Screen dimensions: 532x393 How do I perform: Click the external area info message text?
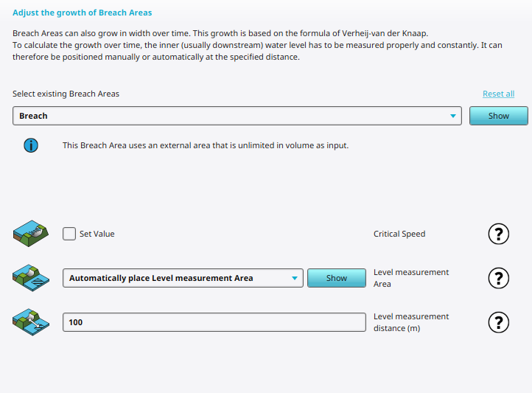(x=205, y=145)
